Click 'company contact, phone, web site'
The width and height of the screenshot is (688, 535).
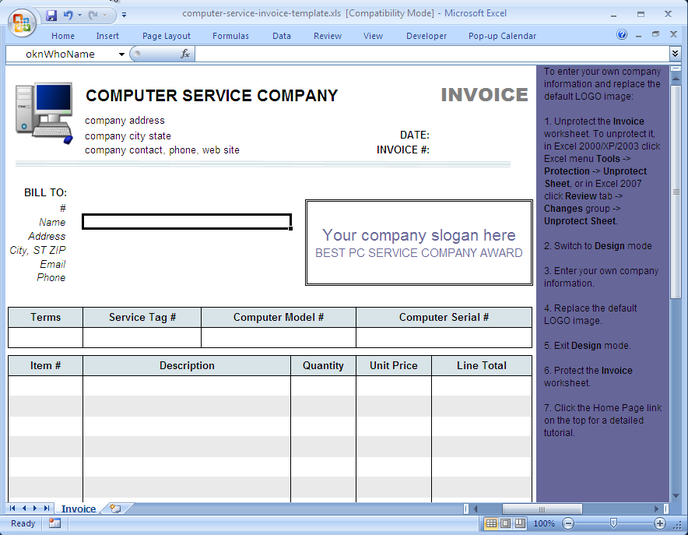162,150
